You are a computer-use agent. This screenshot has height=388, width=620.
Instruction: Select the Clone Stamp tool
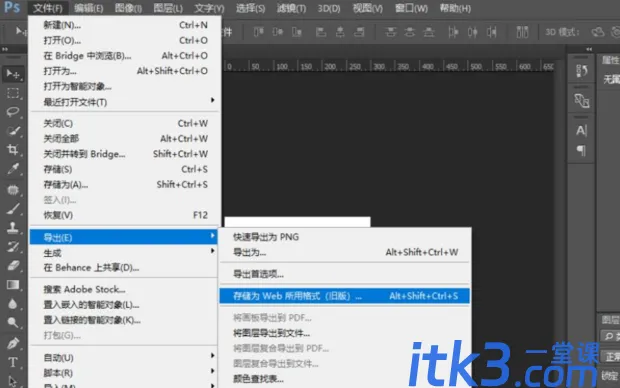tap(13, 228)
